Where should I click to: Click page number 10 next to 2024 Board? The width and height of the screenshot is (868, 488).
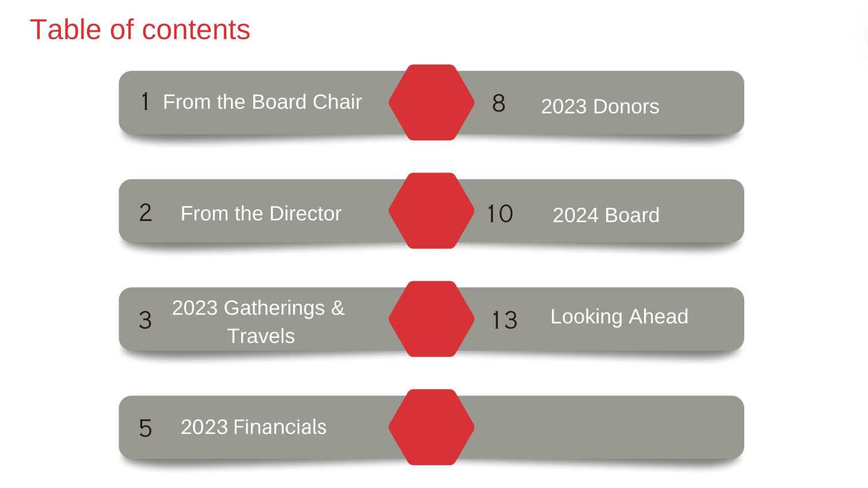click(500, 214)
